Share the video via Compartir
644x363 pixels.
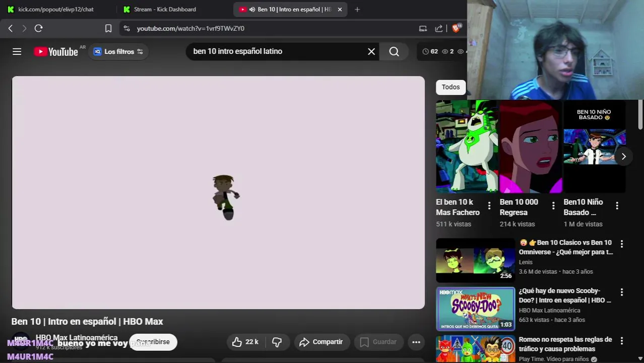click(321, 342)
